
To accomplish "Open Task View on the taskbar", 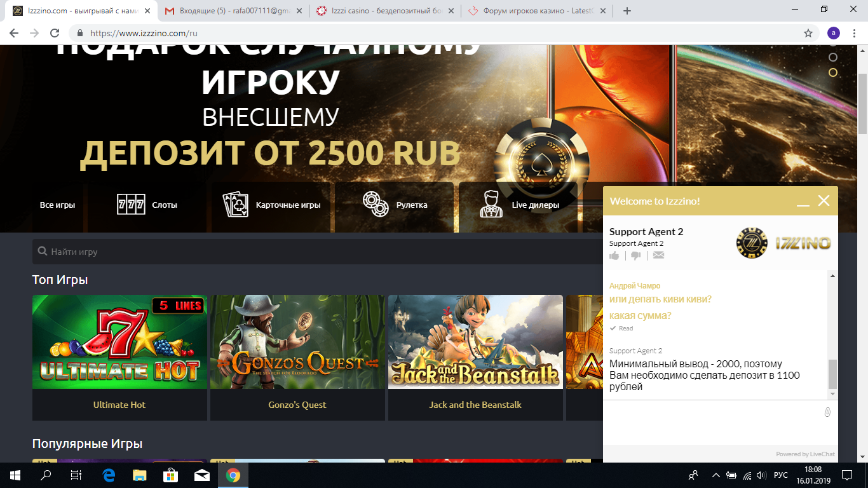I will [x=76, y=475].
